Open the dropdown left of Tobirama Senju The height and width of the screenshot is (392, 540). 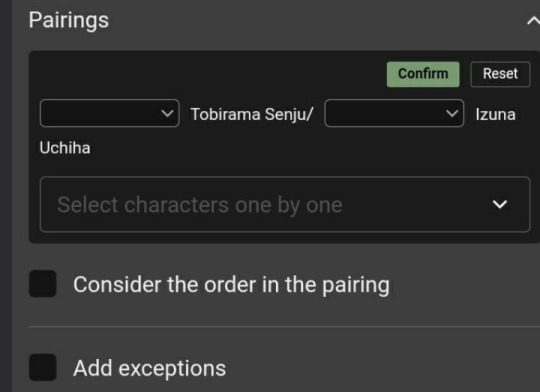110,113
